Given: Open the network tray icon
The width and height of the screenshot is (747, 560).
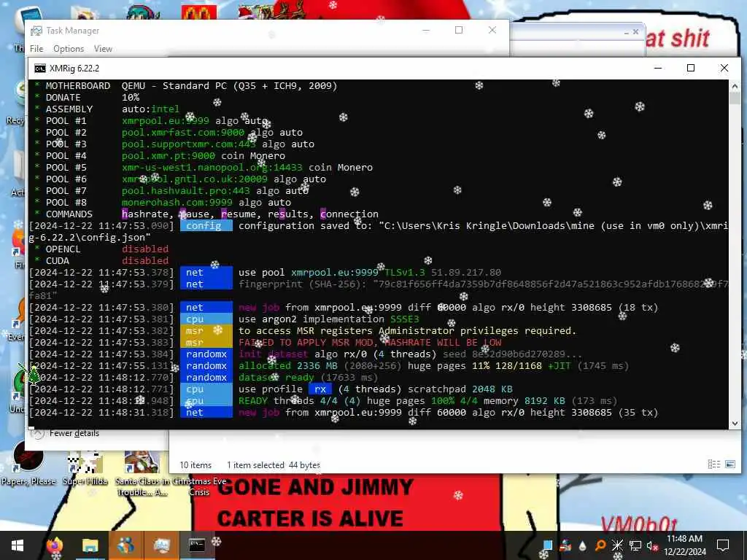Looking at the screenshot, I should click(635, 545).
